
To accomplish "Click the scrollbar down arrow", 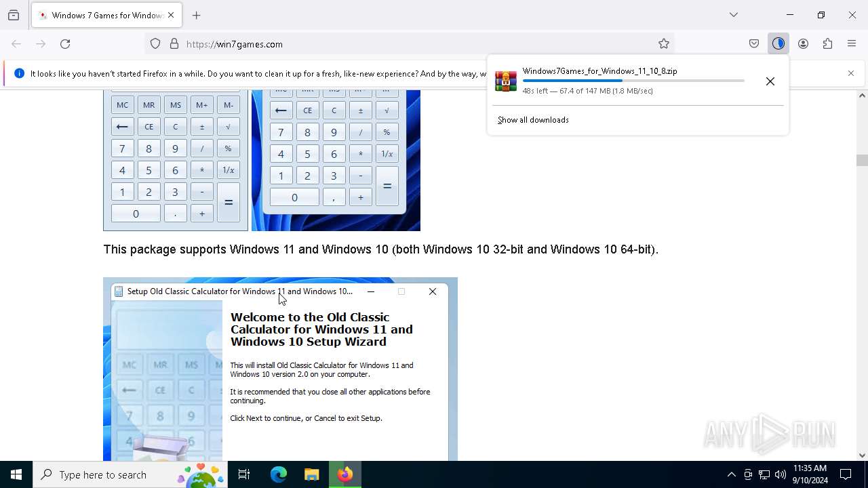I will pos(862,455).
